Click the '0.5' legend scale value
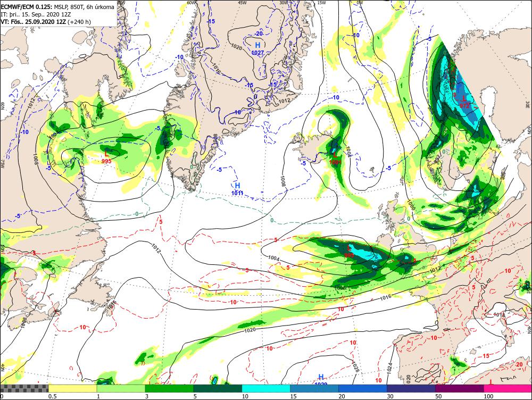 52,396
